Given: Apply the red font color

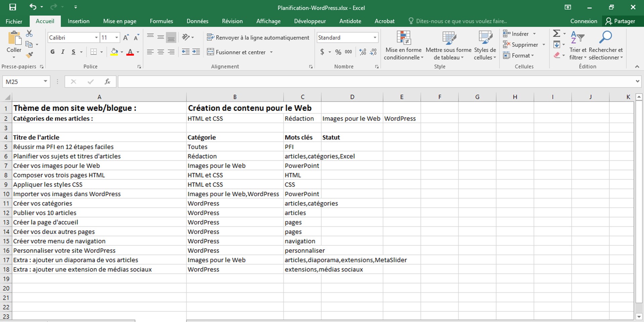Looking at the screenshot, I should (x=130, y=52).
